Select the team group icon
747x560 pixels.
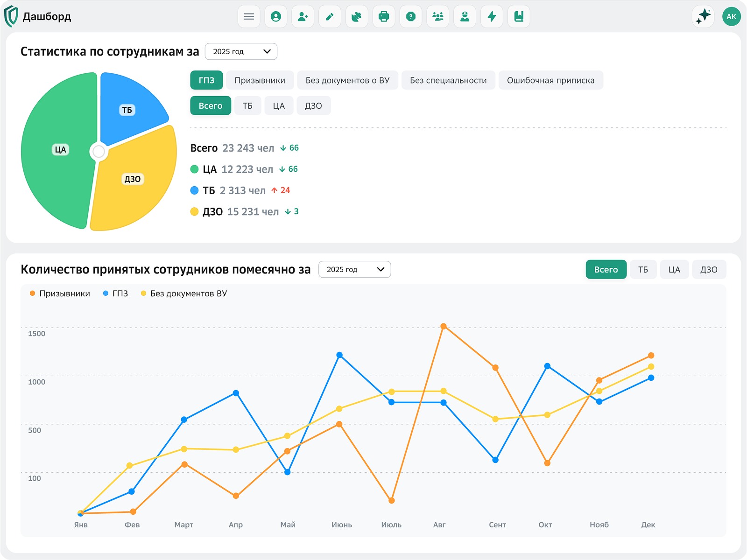click(437, 16)
